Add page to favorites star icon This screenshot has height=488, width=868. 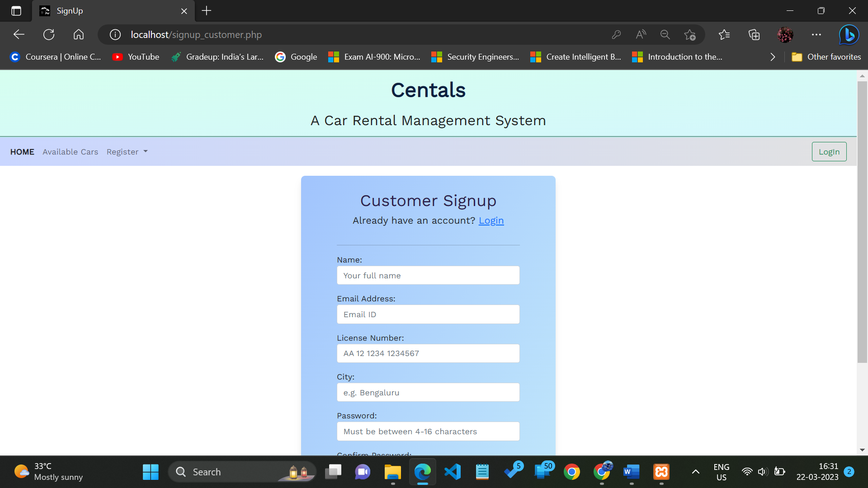coord(689,35)
